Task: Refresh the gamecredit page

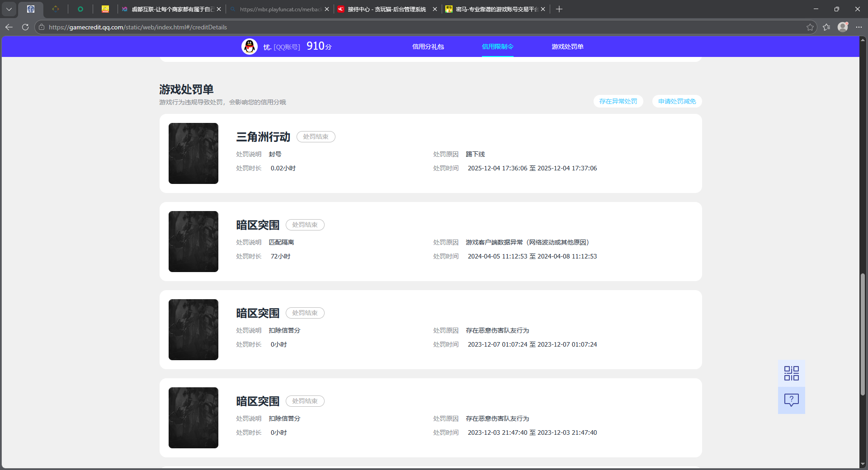Action: point(25,27)
